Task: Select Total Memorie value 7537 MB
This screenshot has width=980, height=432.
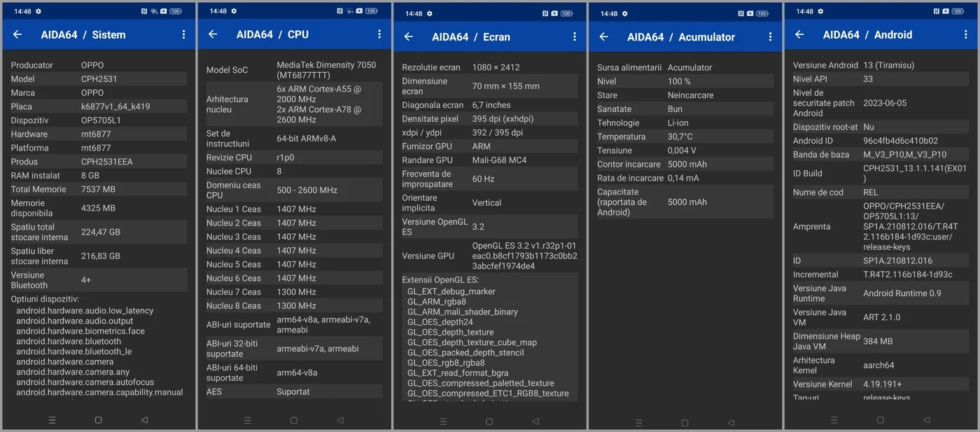Action: [x=98, y=189]
